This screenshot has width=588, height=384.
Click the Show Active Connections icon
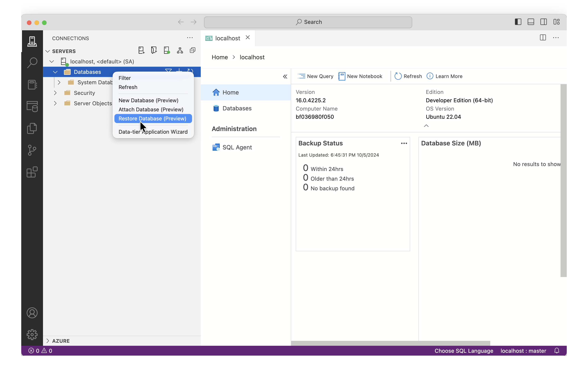[167, 50]
